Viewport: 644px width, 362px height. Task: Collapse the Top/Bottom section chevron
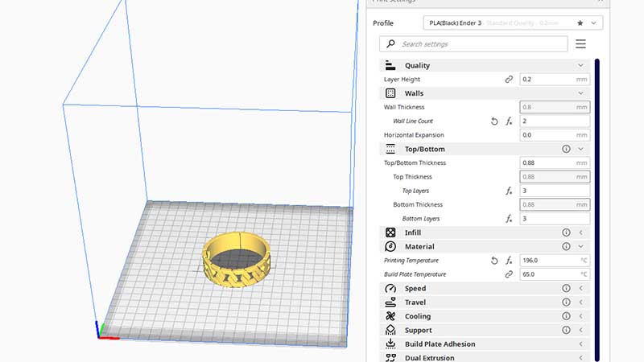(x=580, y=149)
